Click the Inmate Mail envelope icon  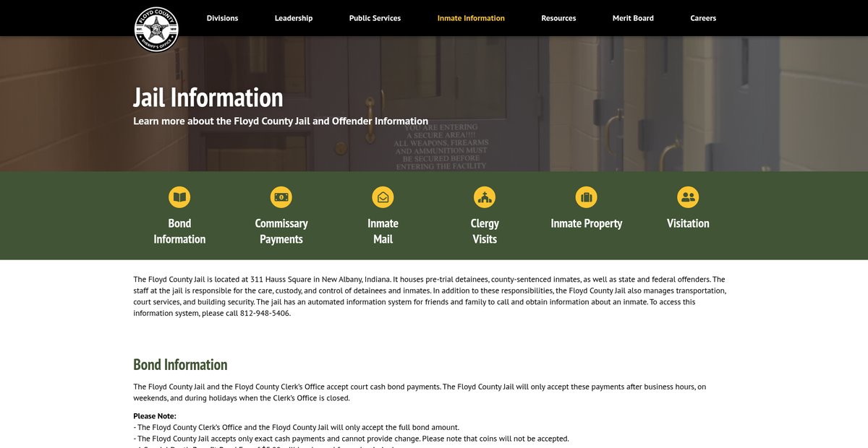point(383,197)
